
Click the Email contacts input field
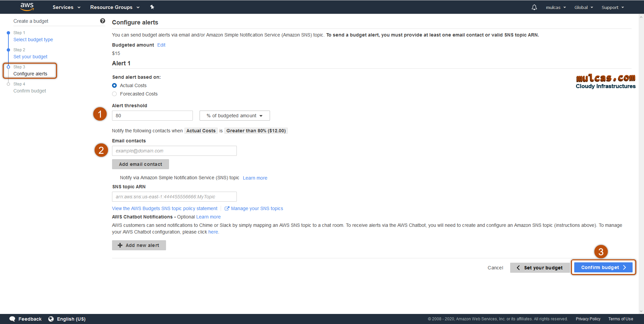click(x=174, y=151)
